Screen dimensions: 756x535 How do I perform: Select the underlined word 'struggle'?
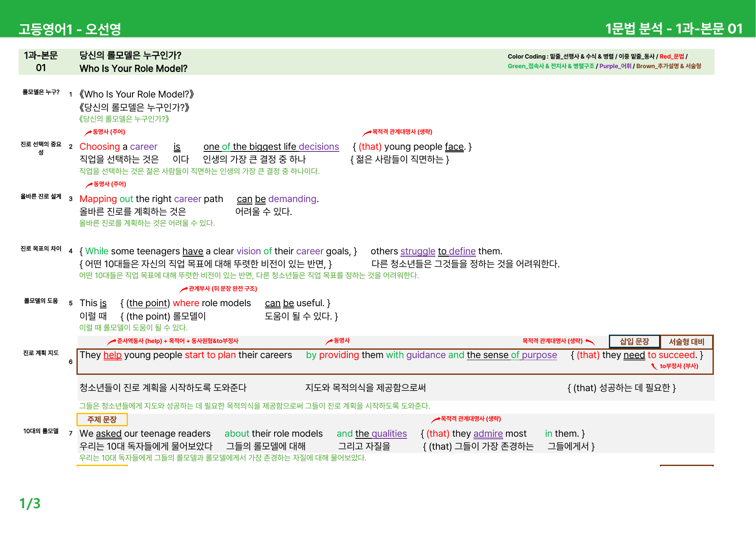[418, 251]
